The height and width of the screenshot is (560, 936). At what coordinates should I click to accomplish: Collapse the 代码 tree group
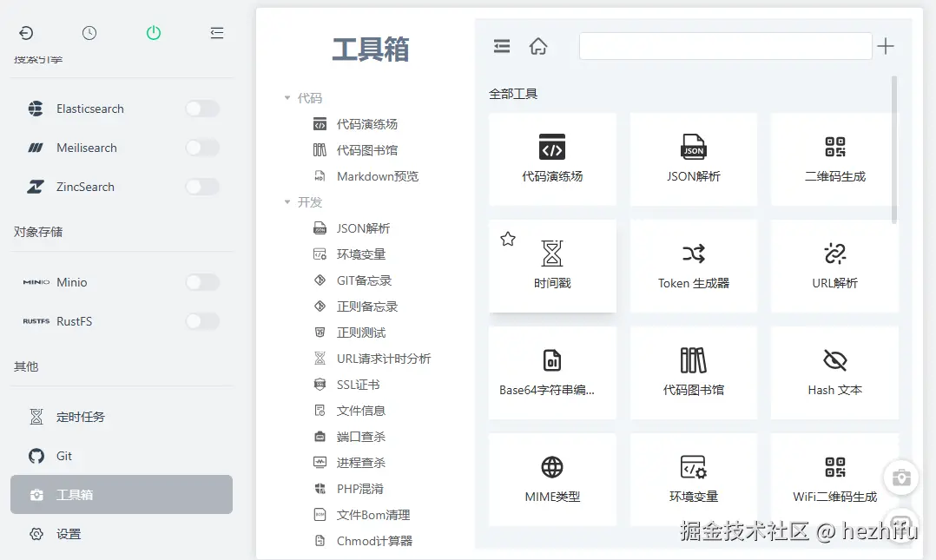coord(287,98)
